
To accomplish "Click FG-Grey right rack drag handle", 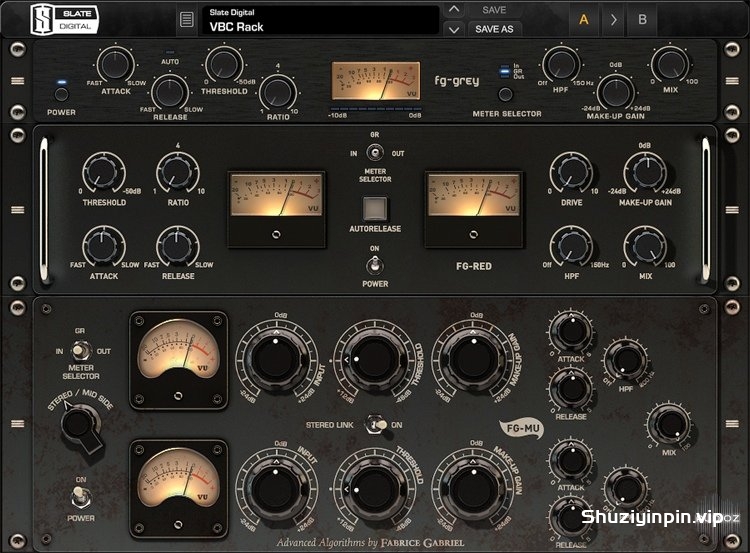I will (x=732, y=80).
